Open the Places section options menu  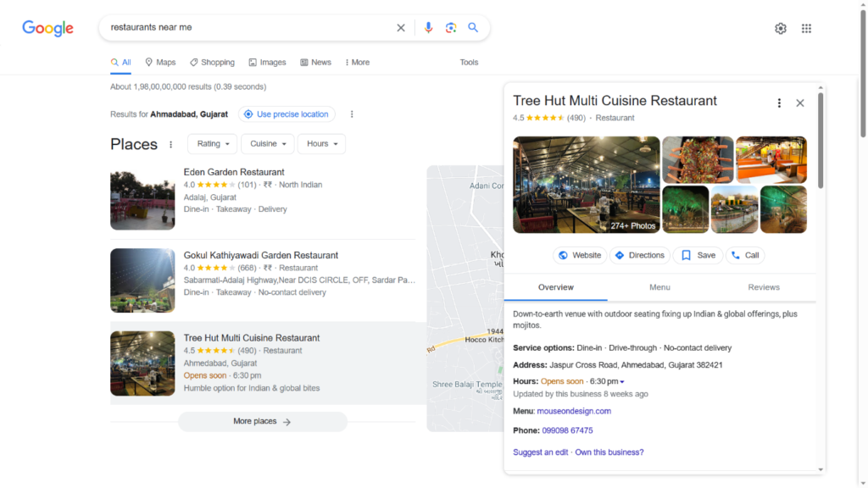click(170, 144)
